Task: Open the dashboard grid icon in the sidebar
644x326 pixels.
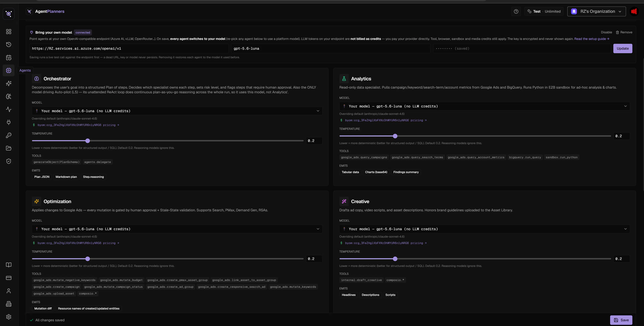Action: 8,31
